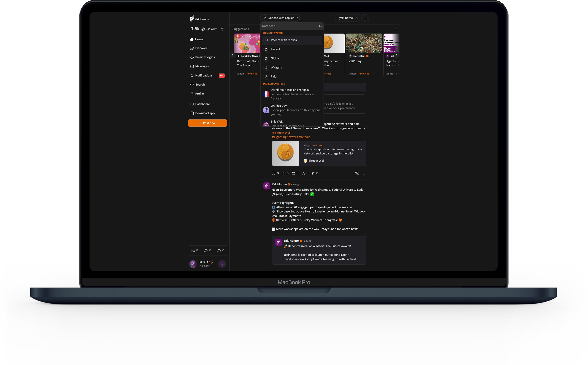This screenshot has width=588, height=365.
Task: Choose the SnickTok marketplace feed
Action: tap(292, 123)
